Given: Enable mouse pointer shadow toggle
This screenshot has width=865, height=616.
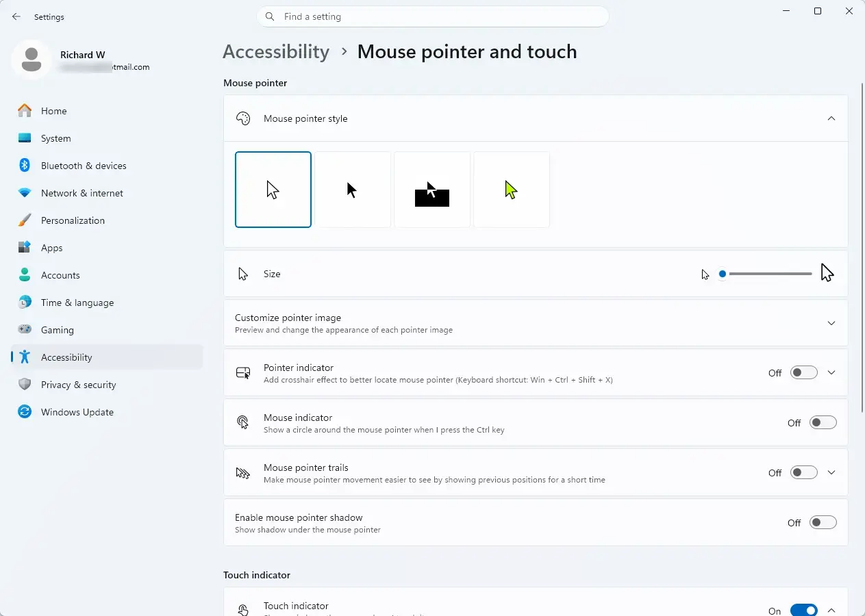Looking at the screenshot, I should pyautogui.click(x=823, y=523).
